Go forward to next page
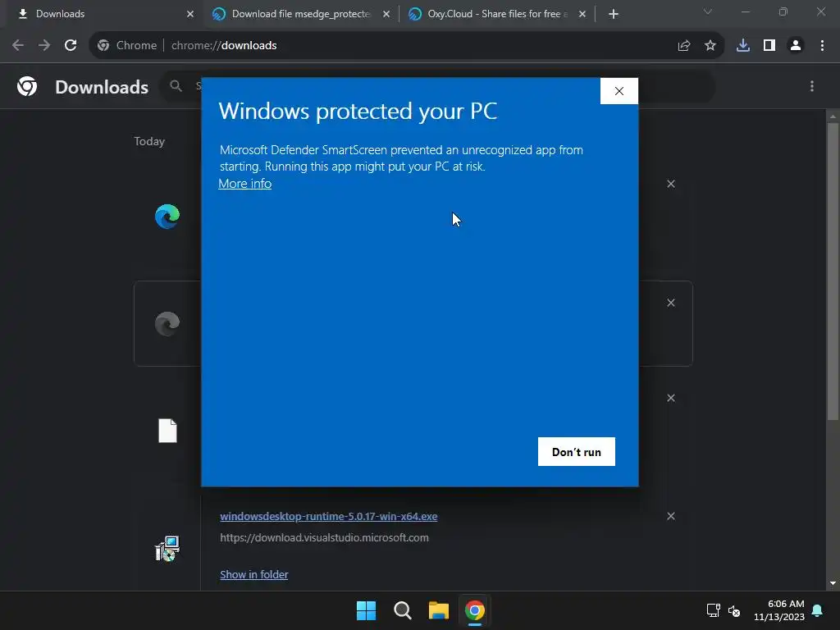Screen dimensions: 840x630 (x=44, y=46)
